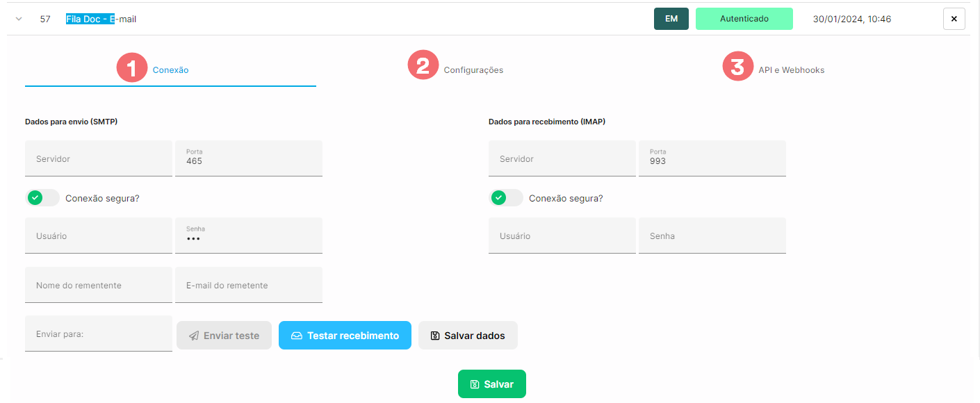Viewport: 980px width, 403px height.
Task: Click the date 30/01/2024, 10:46
Action: 852,19
